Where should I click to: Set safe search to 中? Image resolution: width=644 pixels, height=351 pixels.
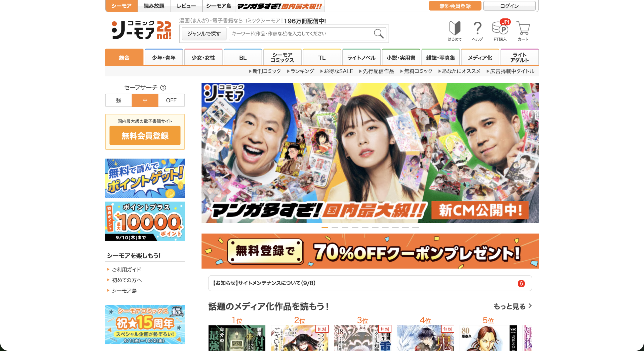click(145, 100)
